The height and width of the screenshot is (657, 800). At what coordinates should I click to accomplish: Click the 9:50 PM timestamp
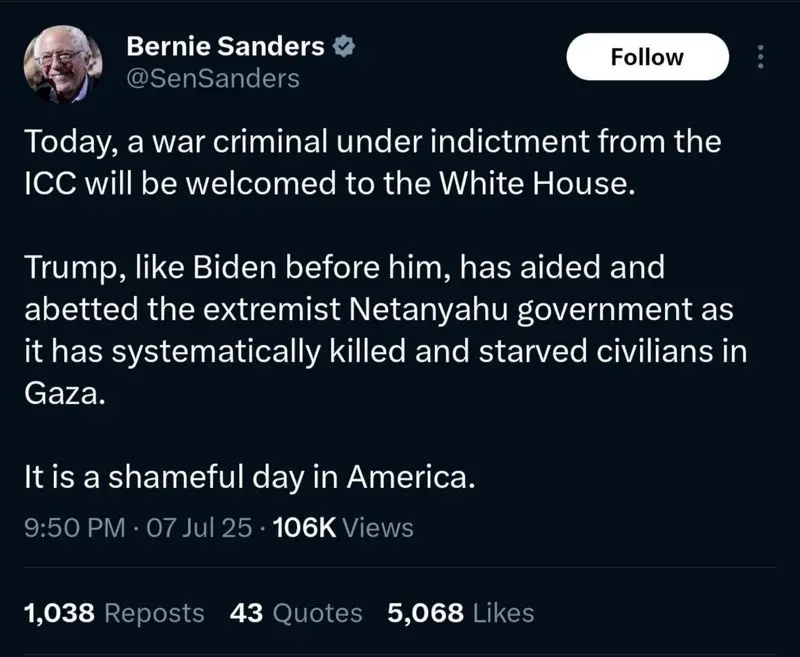[x=74, y=527]
